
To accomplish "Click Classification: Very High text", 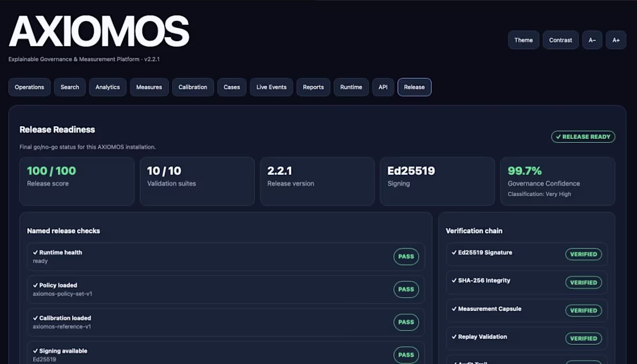I will 539,194.
